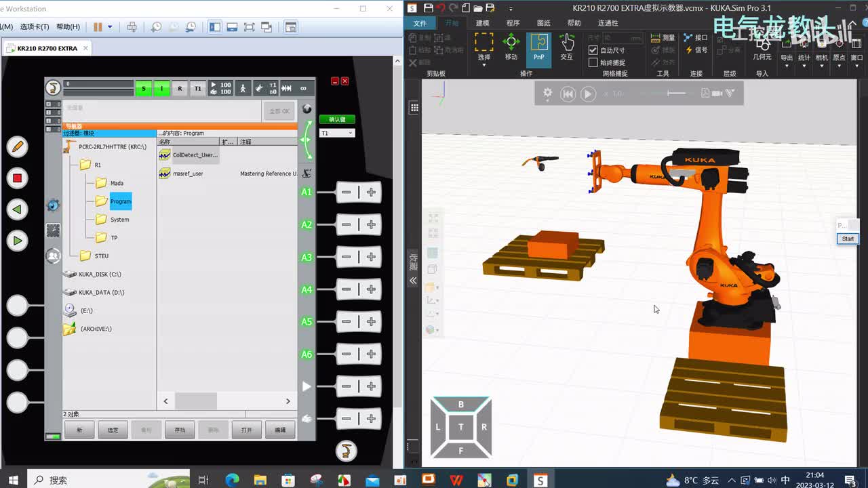
Task: Hit the red STOP key on the pendant
Action: pos(17,178)
